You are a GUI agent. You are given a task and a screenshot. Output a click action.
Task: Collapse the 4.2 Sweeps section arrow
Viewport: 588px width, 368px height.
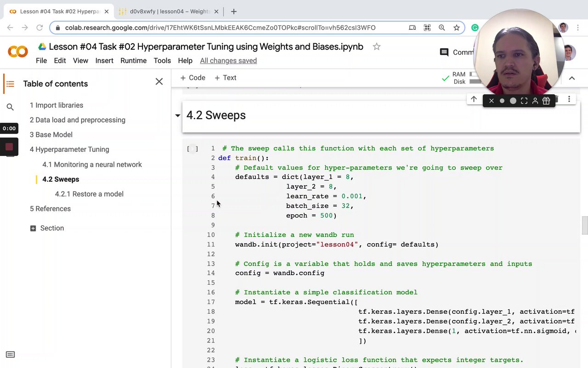177,115
